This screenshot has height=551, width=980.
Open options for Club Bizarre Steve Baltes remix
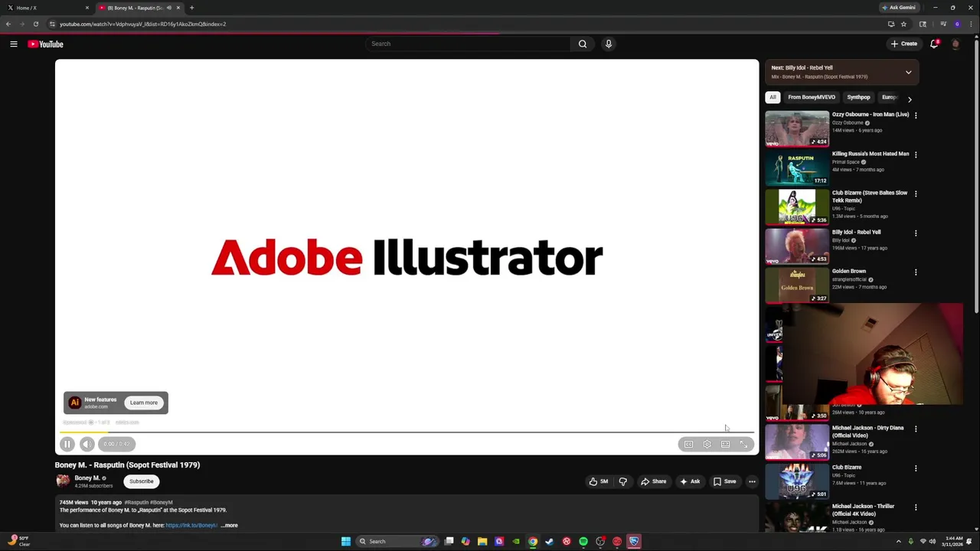[916, 194]
